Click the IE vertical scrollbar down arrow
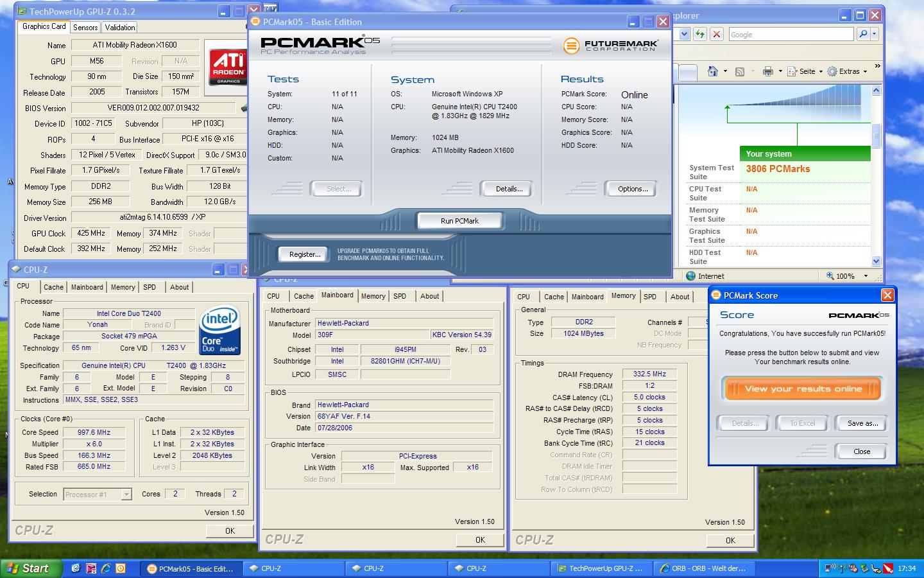Image resolution: width=924 pixels, height=578 pixels. coord(877,261)
